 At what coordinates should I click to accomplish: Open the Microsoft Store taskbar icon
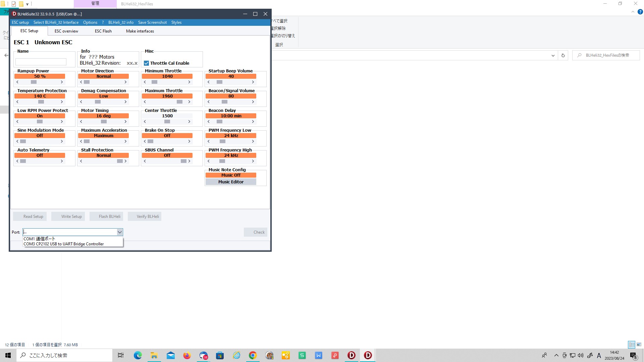click(220, 355)
